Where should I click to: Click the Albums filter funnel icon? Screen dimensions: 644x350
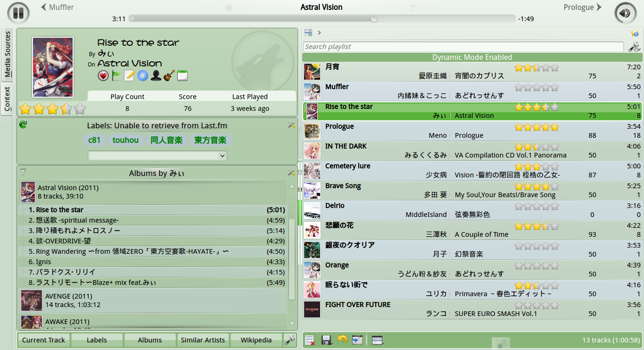tap(23, 172)
